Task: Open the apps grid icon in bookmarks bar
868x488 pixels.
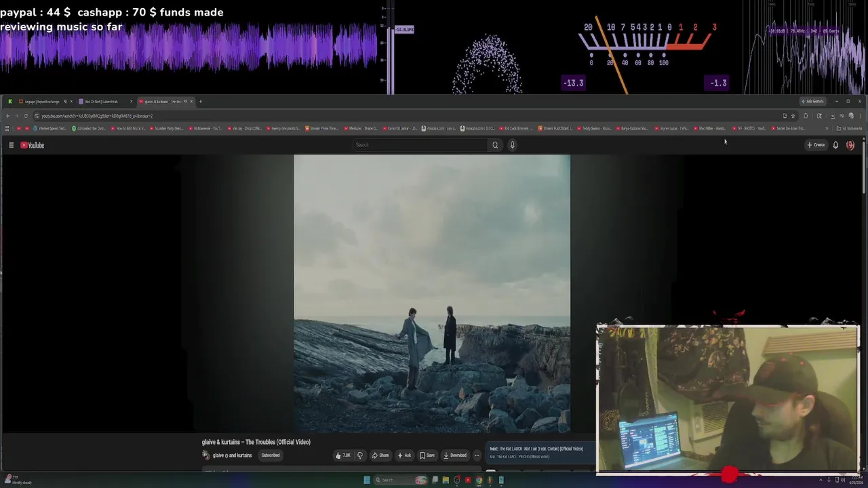Action: coord(7,128)
